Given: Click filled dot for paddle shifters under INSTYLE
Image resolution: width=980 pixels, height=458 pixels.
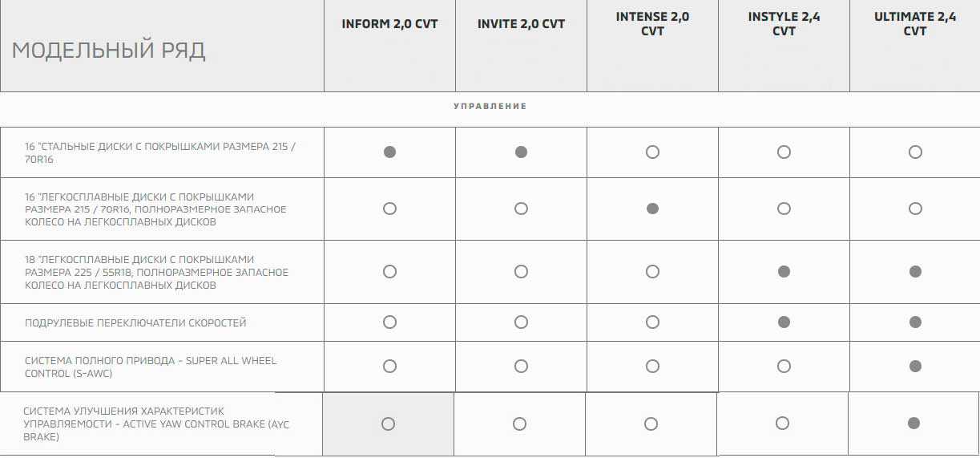Looking at the screenshot, I should tap(784, 322).
